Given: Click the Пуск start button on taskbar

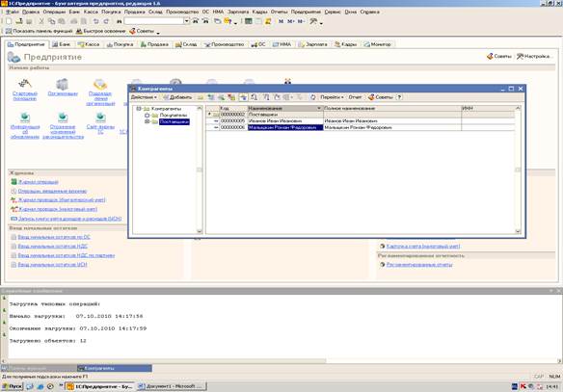Looking at the screenshot, I should pos(13,386).
